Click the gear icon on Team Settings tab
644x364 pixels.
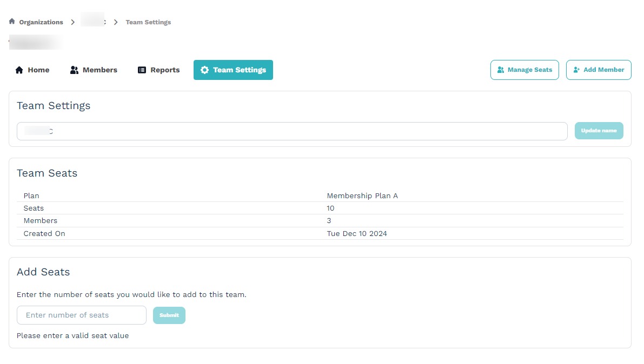pyautogui.click(x=204, y=70)
